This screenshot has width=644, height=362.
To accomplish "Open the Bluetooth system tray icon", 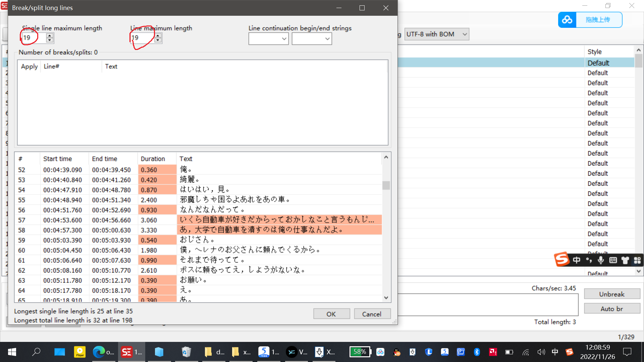I will 477,352.
